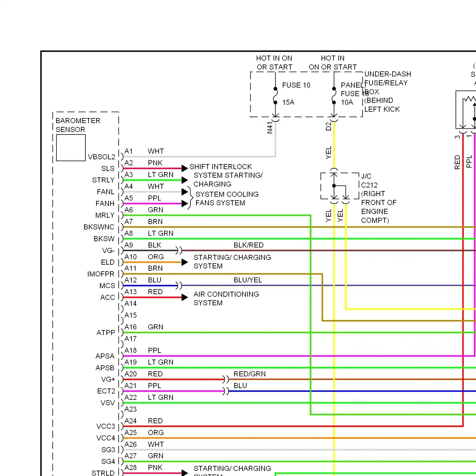The height and width of the screenshot is (476, 476).
Task: Click the Fuse 10 fuse symbol
Action: 275,95
